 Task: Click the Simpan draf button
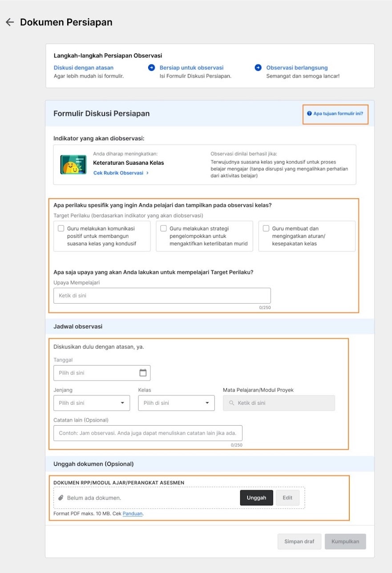tap(299, 541)
